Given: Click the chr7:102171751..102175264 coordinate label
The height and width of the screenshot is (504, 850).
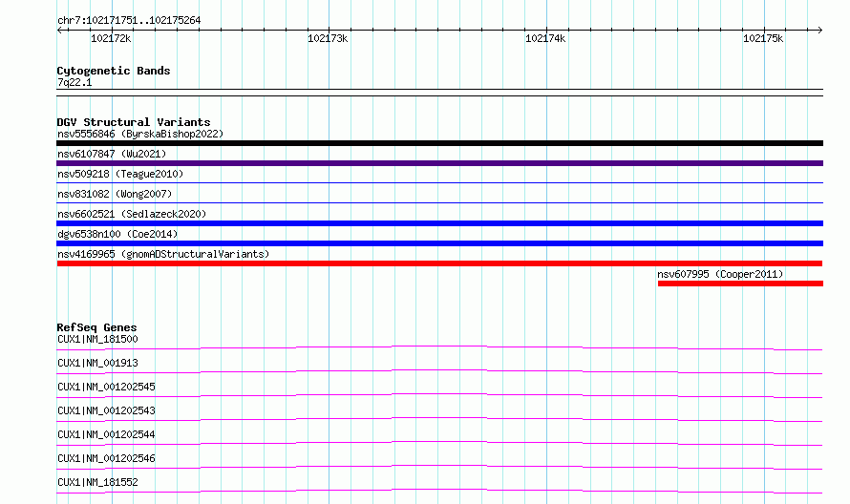Looking at the screenshot, I should tap(129, 21).
